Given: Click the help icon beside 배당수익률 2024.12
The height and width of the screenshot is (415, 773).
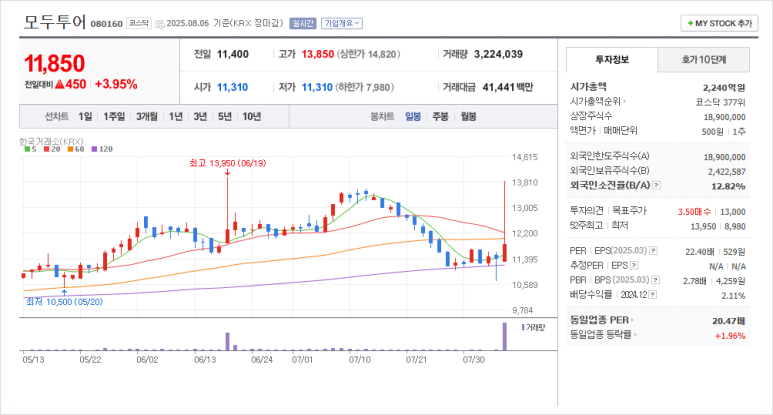Looking at the screenshot, I should (x=653, y=295).
